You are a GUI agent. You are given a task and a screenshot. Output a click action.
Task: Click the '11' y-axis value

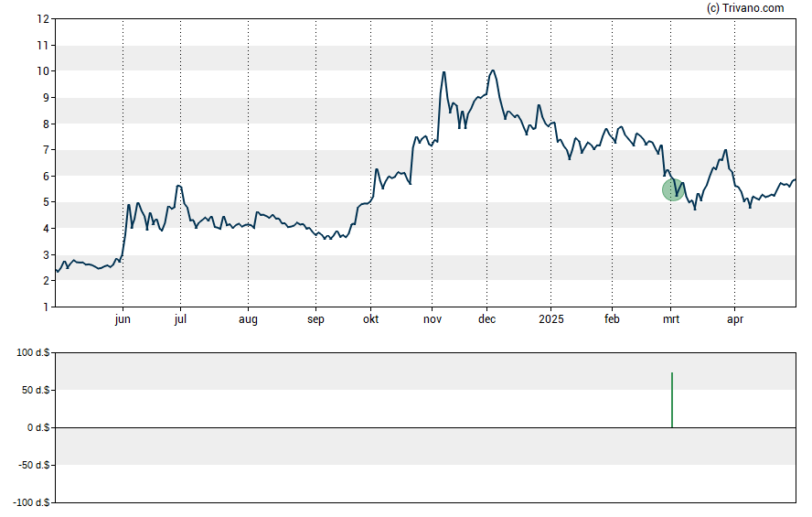click(43, 46)
